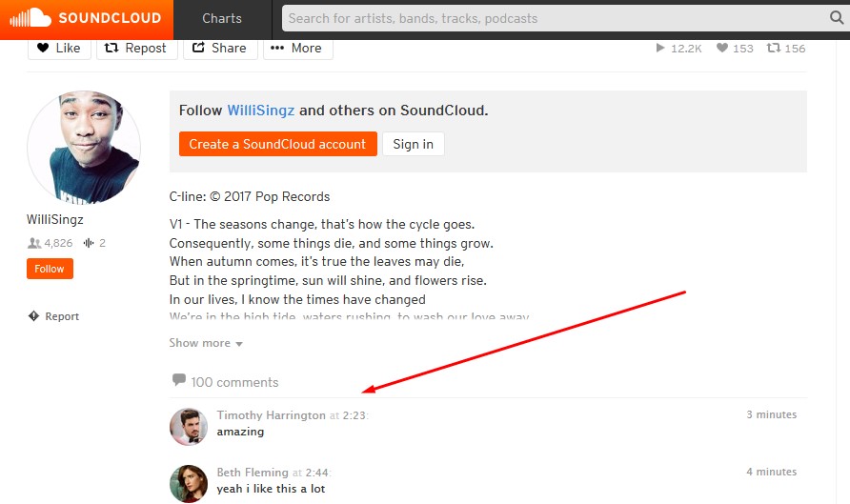Screen dimensions: 850x504
Task: Focus the search artists and tracks field
Action: 553,18
